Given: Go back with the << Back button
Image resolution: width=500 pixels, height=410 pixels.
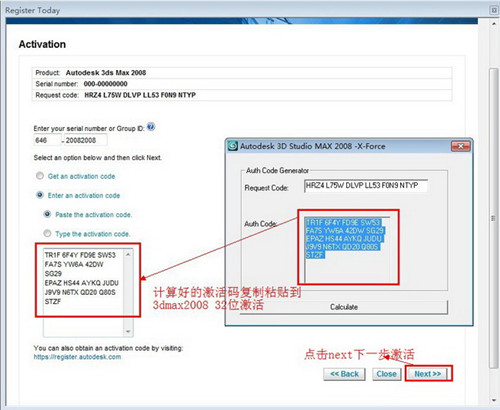Looking at the screenshot, I should [344, 374].
